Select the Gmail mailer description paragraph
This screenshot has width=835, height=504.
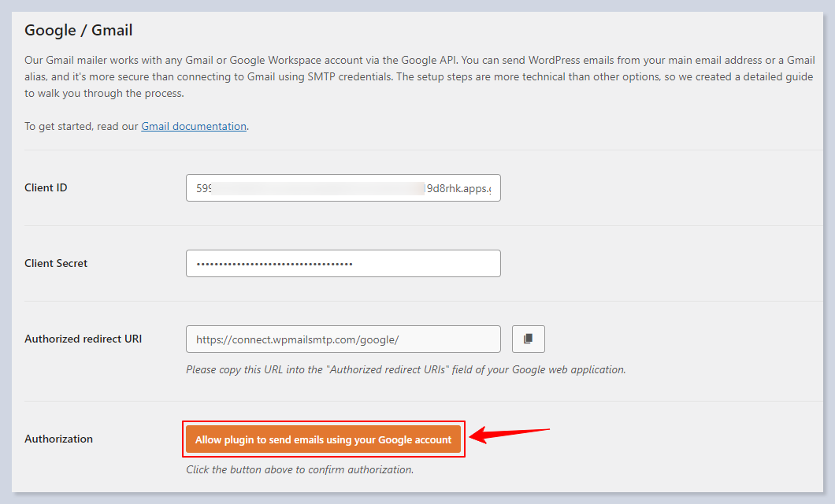420,76
